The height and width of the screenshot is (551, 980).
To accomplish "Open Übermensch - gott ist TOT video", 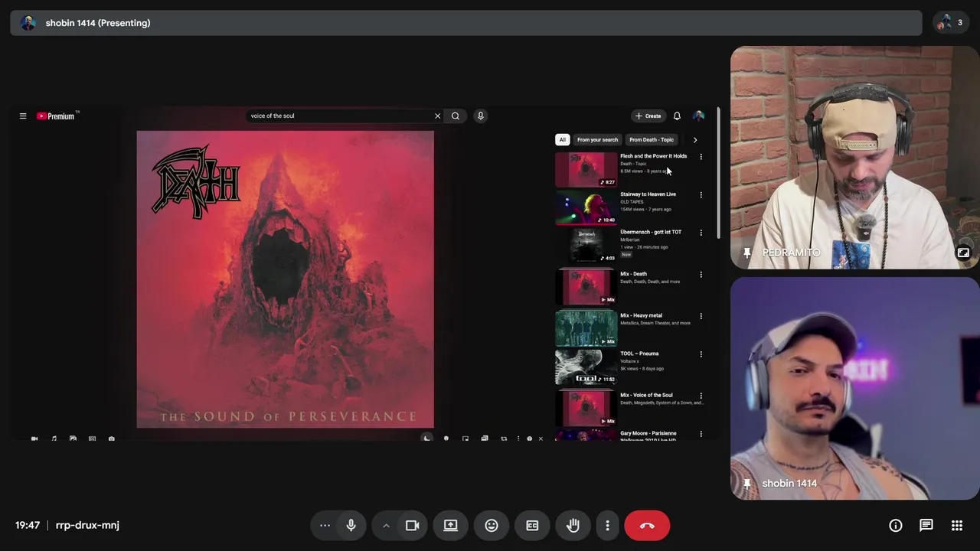I will [651, 232].
